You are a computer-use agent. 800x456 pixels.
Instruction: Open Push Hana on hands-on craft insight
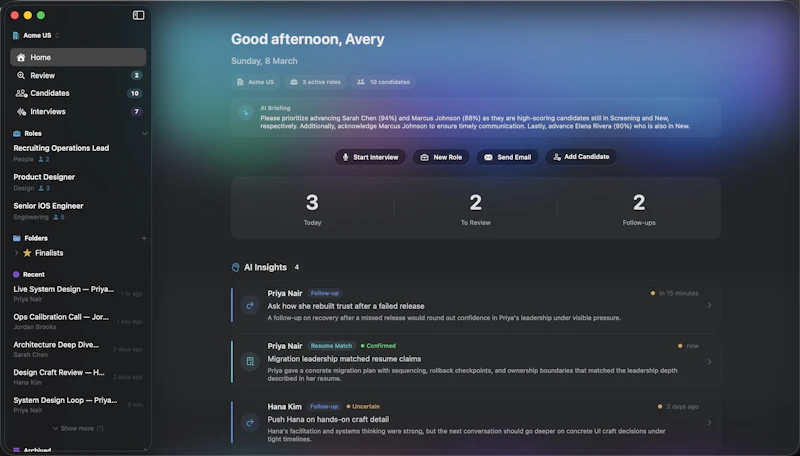pyautogui.click(x=476, y=422)
